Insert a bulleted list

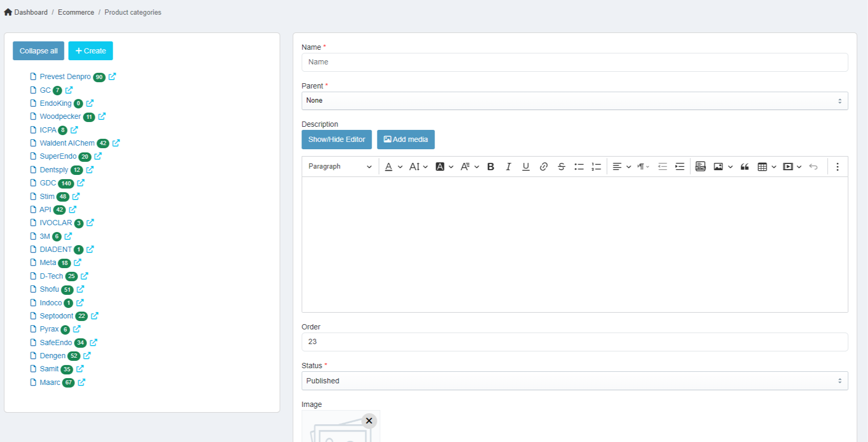[x=579, y=167]
